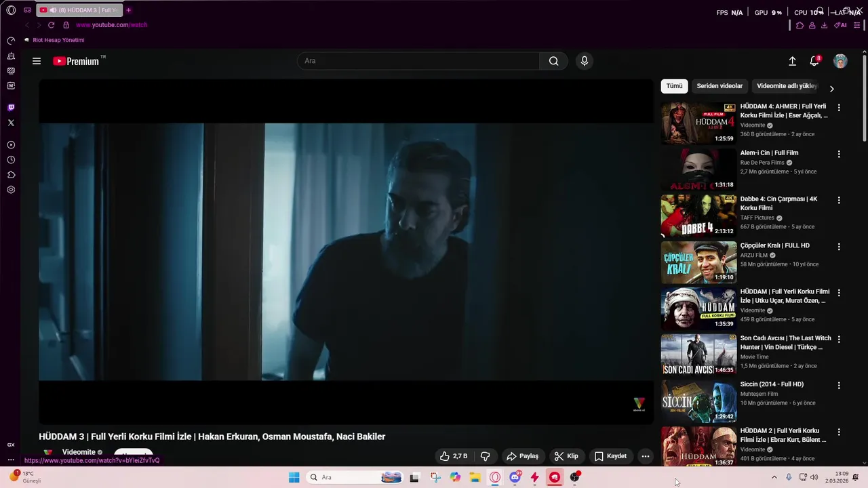This screenshot has width=868, height=488.
Task: Open the Videomite channel name link
Action: pyautogui.click(x=79, y=452)
